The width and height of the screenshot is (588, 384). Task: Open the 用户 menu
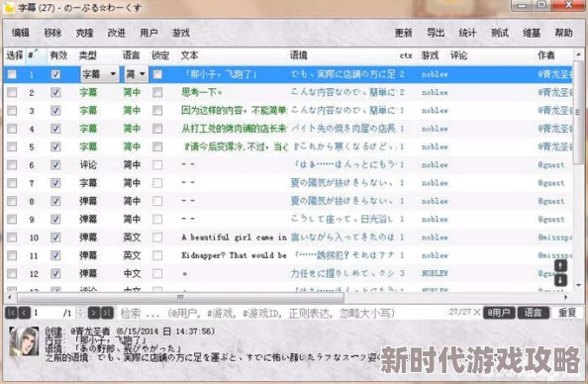pyautogui.click(x=148, y=33)
